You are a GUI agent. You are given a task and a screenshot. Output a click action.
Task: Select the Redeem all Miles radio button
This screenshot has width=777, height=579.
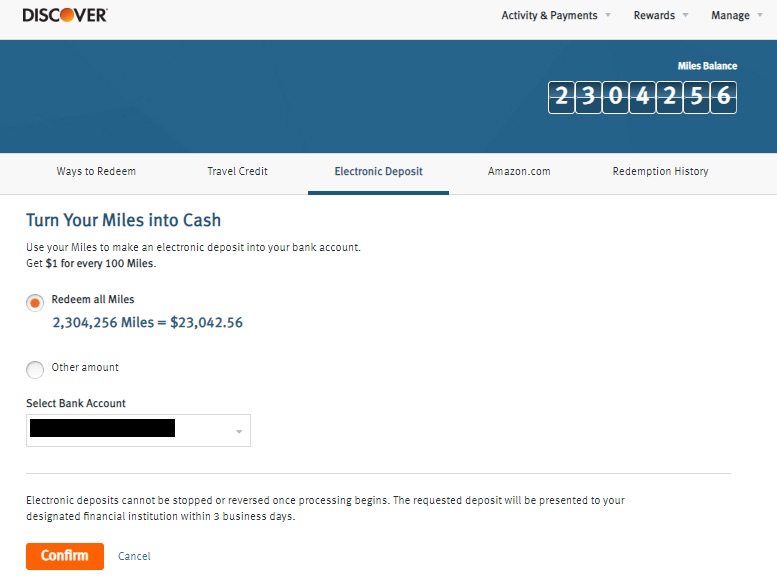click(x=35, y=302)
